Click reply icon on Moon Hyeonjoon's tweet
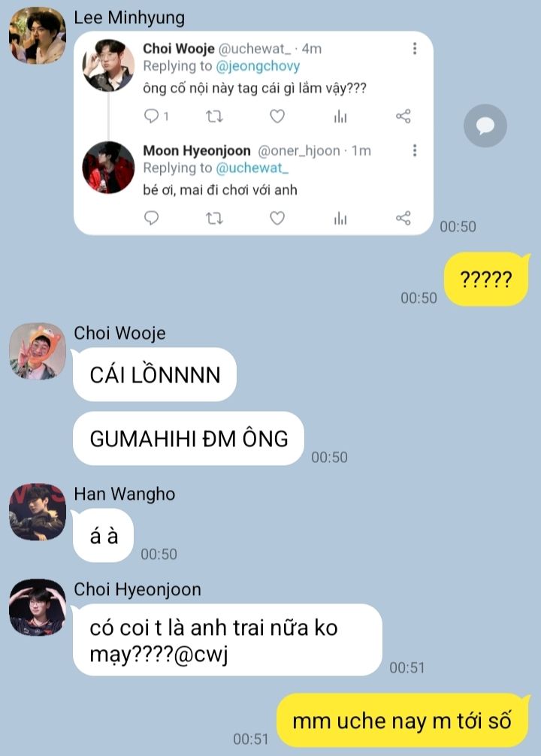Viewport: 541px width, 756px height. tap(151, 219)
